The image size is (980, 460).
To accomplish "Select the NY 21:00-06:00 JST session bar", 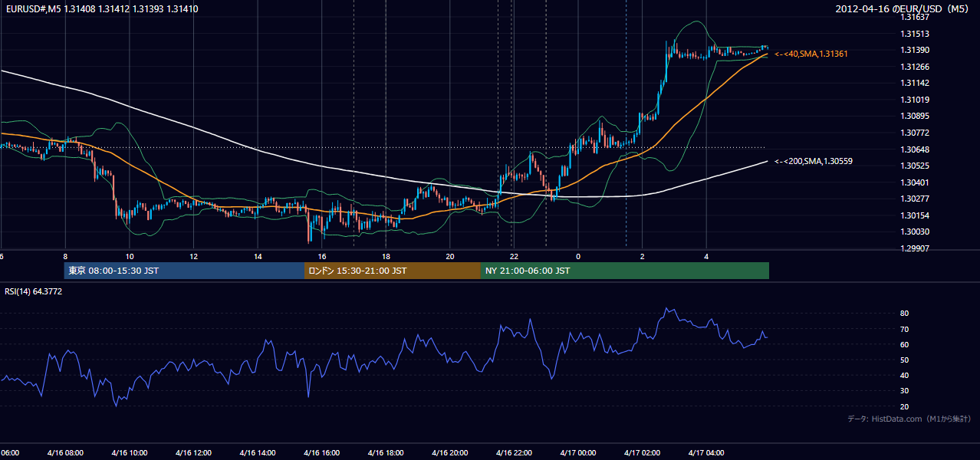I will point(625,271).
